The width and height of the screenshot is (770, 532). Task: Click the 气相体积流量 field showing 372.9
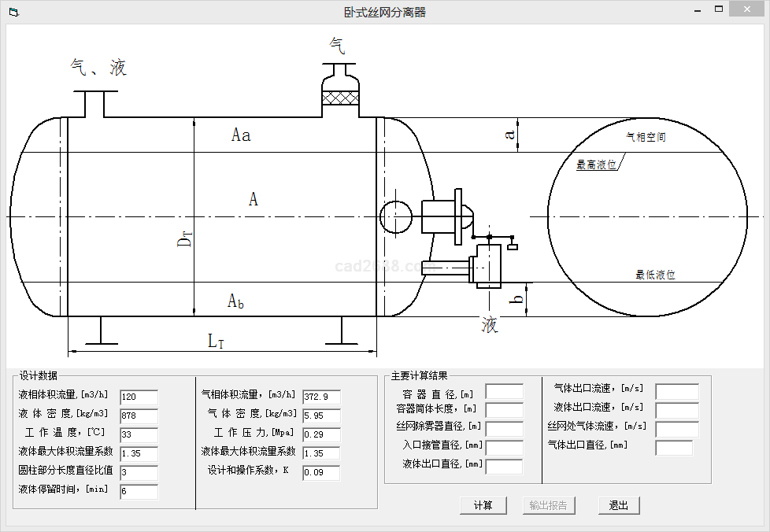pyautogui.click(x=321, y=397)
